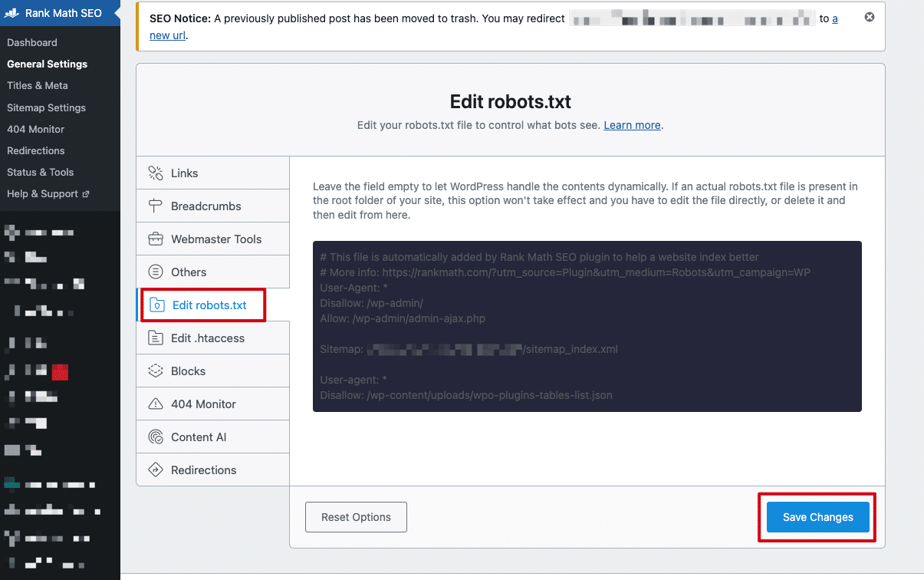924x580 pixels.
Task: Click the 'Allow: /wp-admin/admin-ajax.php' line
Action: tap(403, 318)
